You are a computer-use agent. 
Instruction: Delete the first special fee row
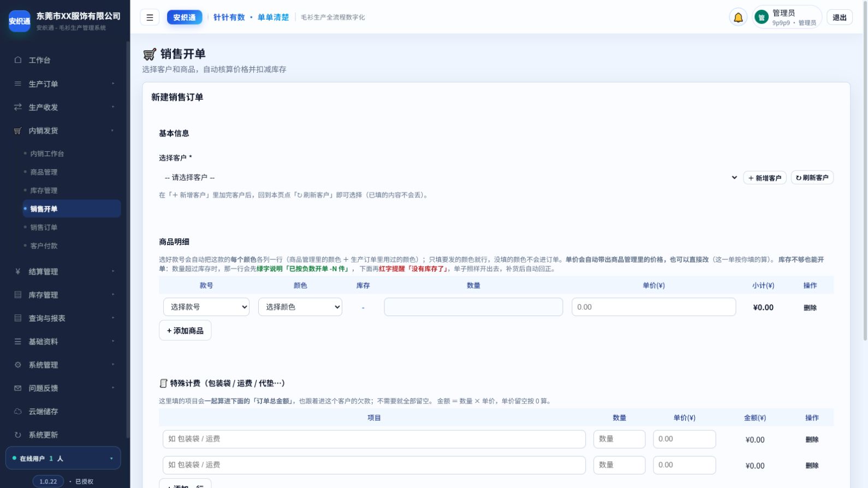click(812, 439)
